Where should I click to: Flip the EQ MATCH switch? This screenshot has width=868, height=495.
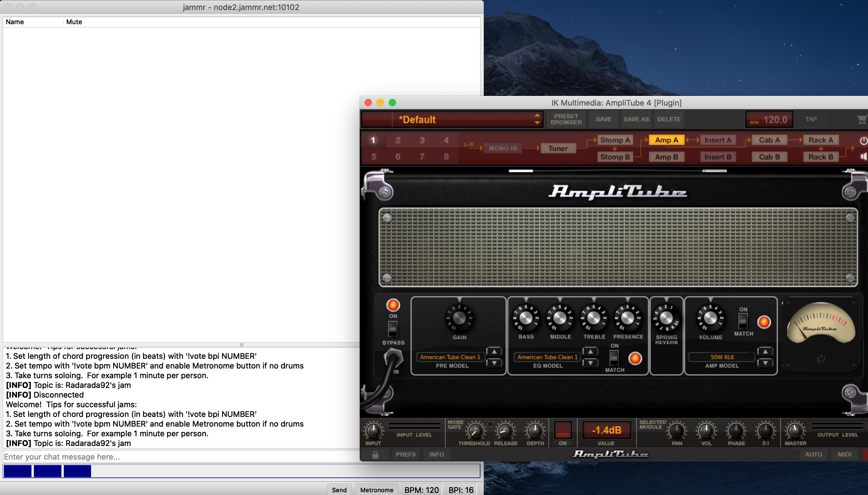click(x=614, y=358)
